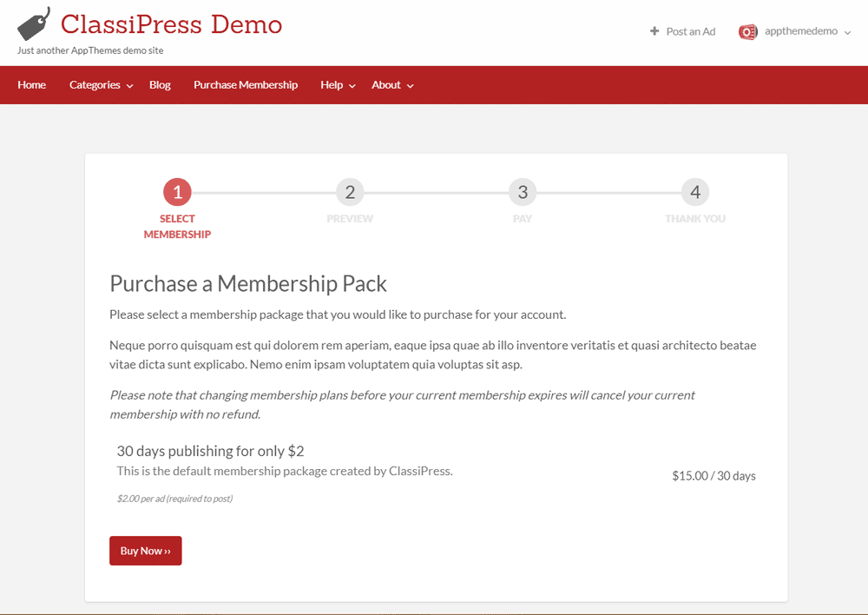Click the $15.00 / 30 days price
The image size is (868, 615).
pos(713,476)
